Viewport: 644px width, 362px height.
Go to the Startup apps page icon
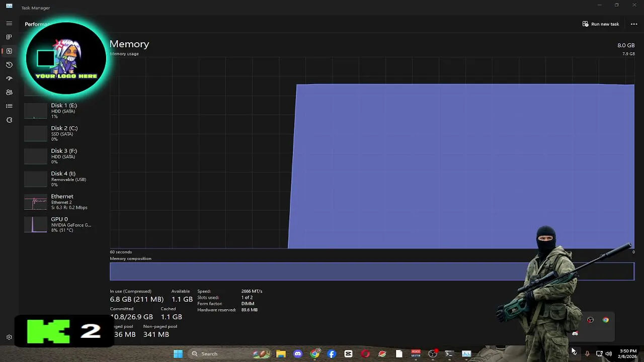[9, 78]
